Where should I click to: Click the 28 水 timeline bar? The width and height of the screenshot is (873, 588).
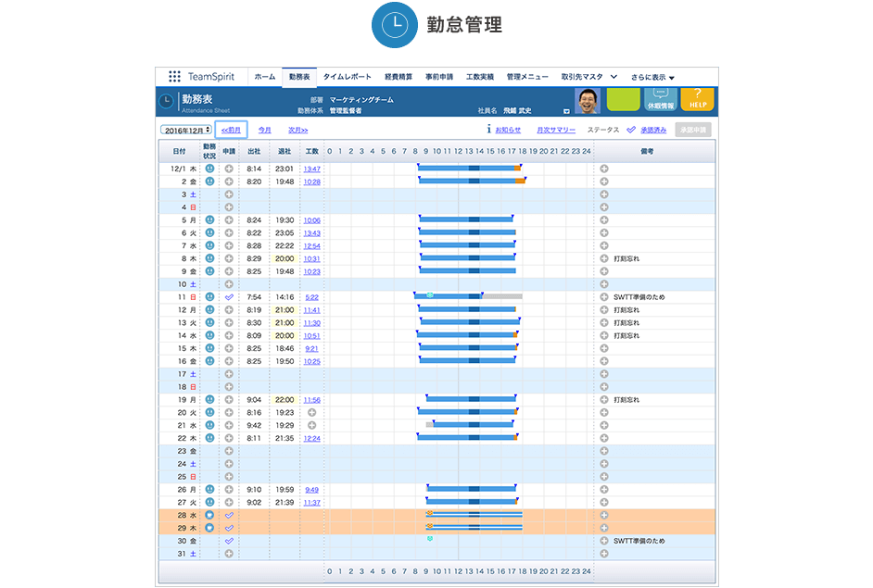[474, 514]
